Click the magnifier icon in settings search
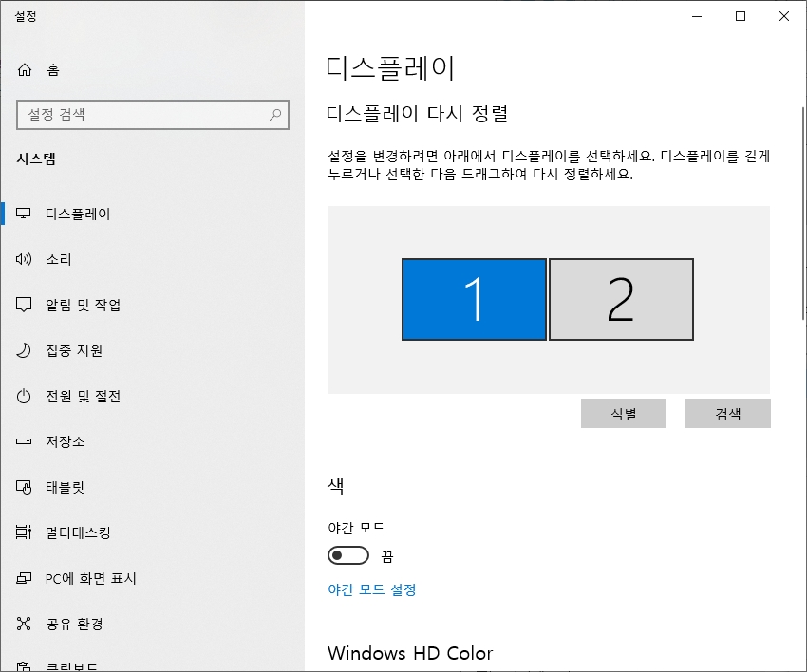807x672 pixels. 275,114
